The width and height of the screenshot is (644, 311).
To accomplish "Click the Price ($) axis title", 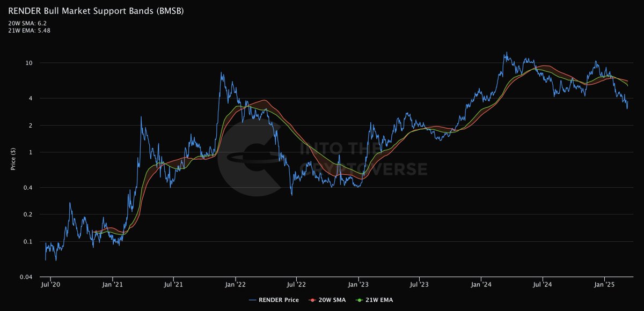I will (13, 160).
